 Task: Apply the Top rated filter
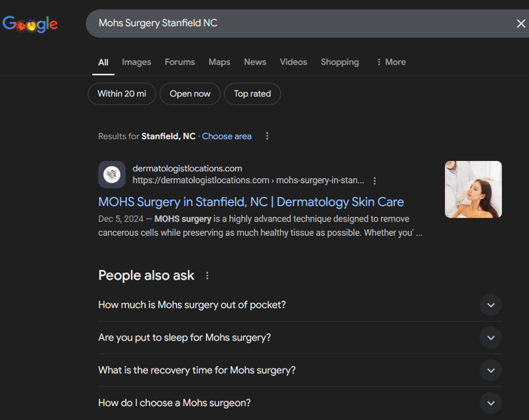click(x=252, y=94)
